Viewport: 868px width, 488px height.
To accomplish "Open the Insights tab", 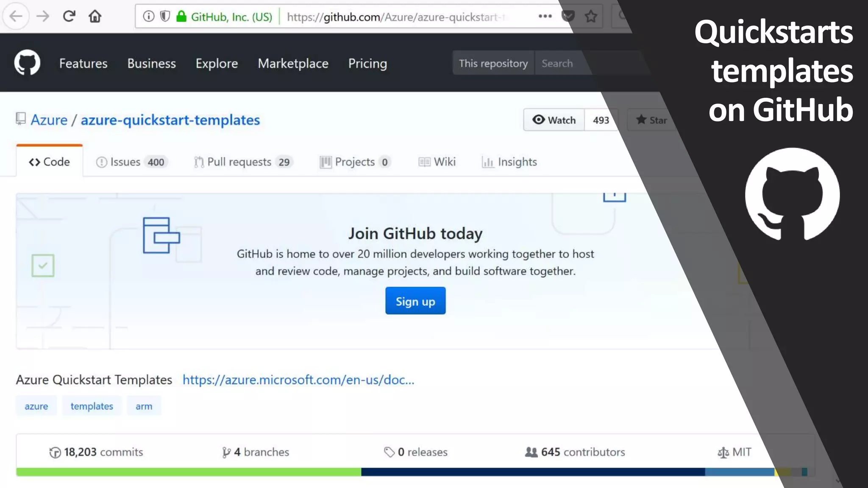I will pos(509,162).
